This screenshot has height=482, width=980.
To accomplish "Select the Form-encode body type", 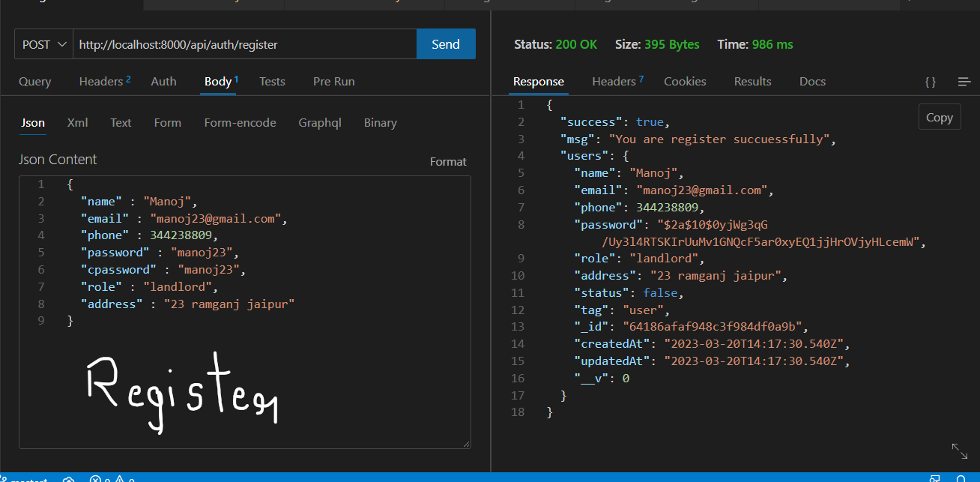I will point(240,122).
